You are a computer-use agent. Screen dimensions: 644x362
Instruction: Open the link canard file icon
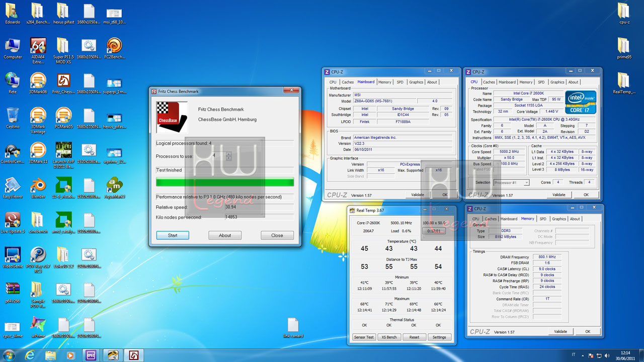(293, 327)
